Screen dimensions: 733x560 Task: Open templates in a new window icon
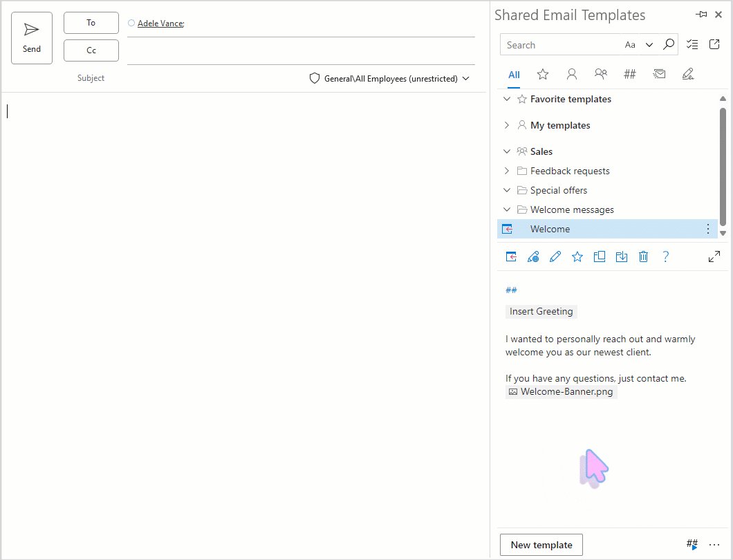point(714,44)
